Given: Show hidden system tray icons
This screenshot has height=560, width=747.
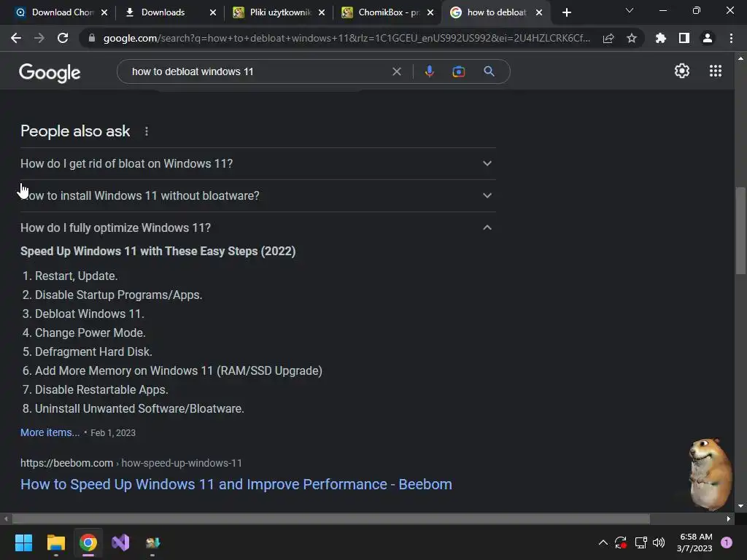Looking at the screenshot, I should (x=603, y=542).
